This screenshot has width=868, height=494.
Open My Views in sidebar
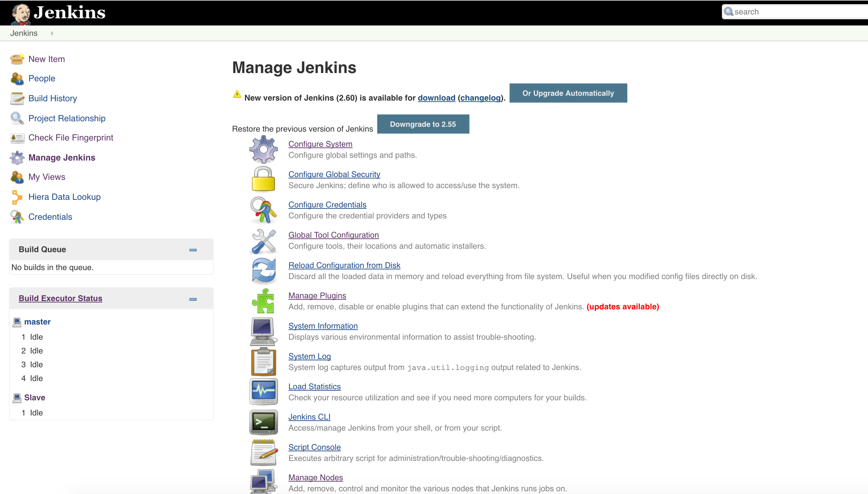click(x=47, y=177)
